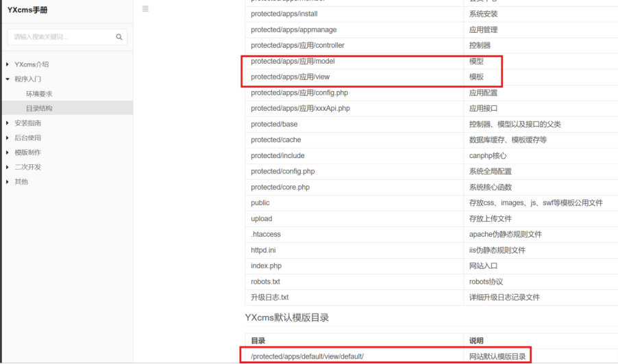Screen dimensions: 618x364
Task: Click the protected/apps/appmanage cell
Action: 354,29
